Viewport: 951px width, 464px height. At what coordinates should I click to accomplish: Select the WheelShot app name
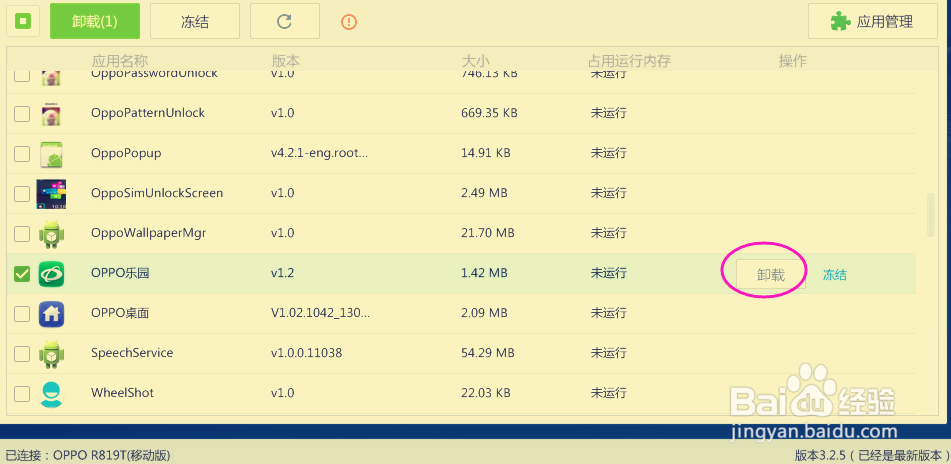123,392
